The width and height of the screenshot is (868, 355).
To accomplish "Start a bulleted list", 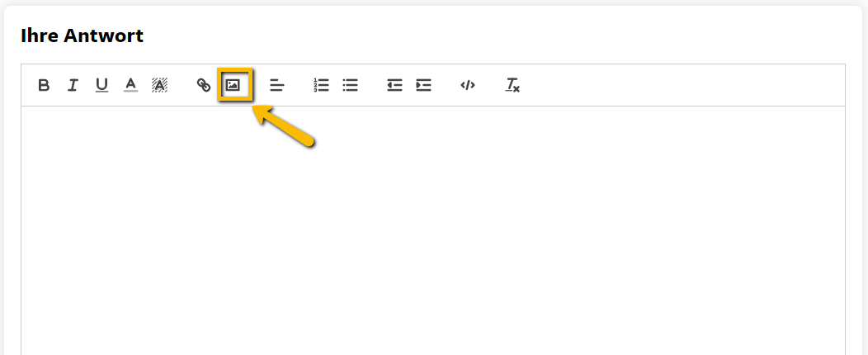I will (x=350, y=85).
